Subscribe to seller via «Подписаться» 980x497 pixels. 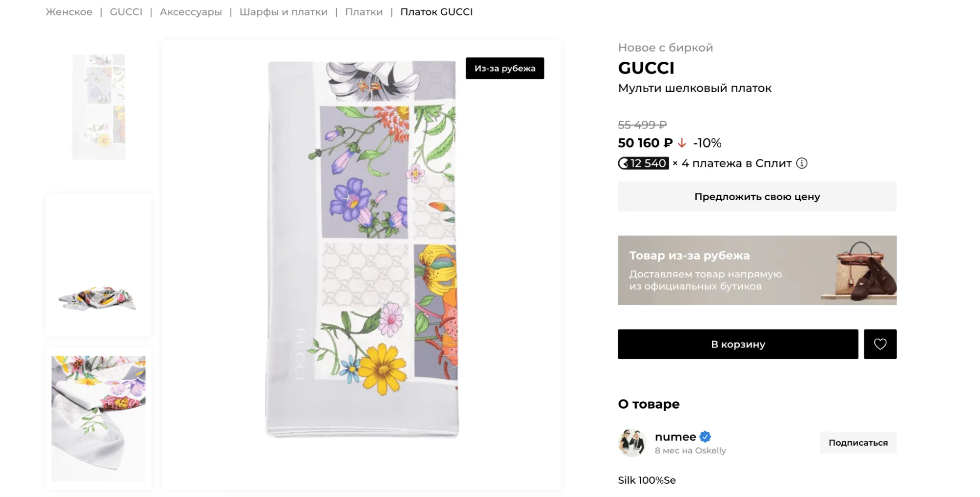pyautogui.click(x=857, y=443)
